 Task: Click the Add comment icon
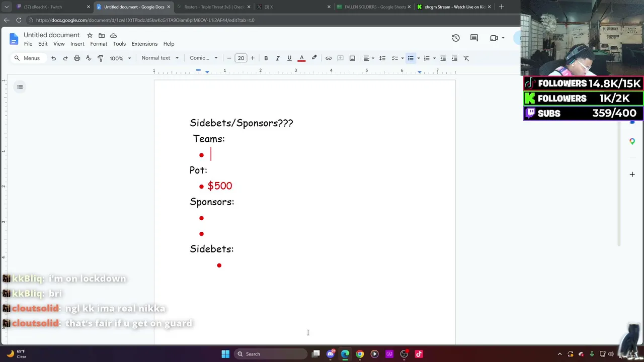[340, 58]
